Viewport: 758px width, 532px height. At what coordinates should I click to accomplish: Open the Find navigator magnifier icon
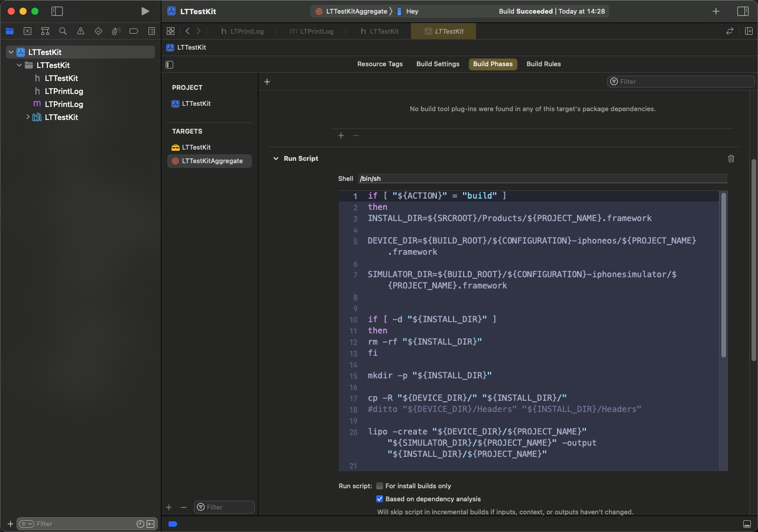tap(63, 31)
